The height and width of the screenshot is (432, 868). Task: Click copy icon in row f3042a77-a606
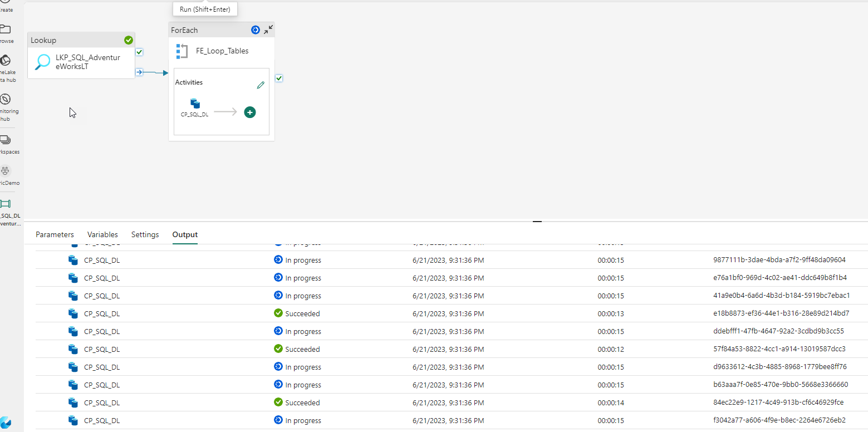coord(73,420)
